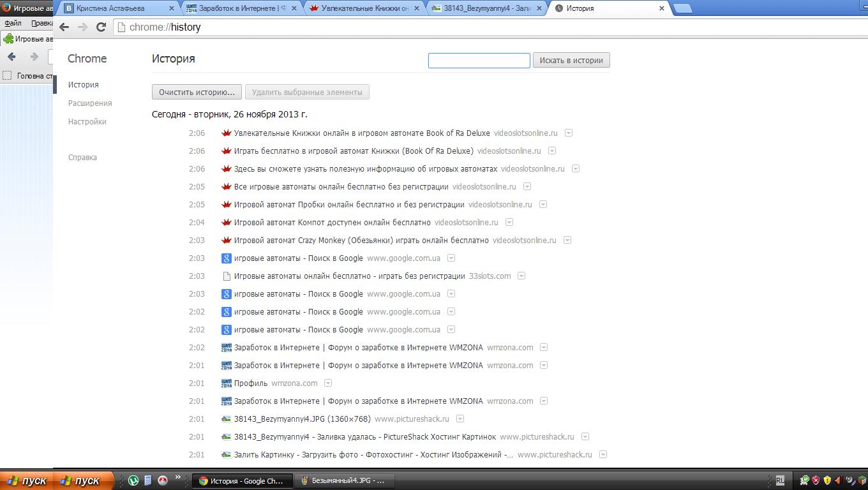
Task: Click the yellow shield warning tray icon
Action: (827, 480)
